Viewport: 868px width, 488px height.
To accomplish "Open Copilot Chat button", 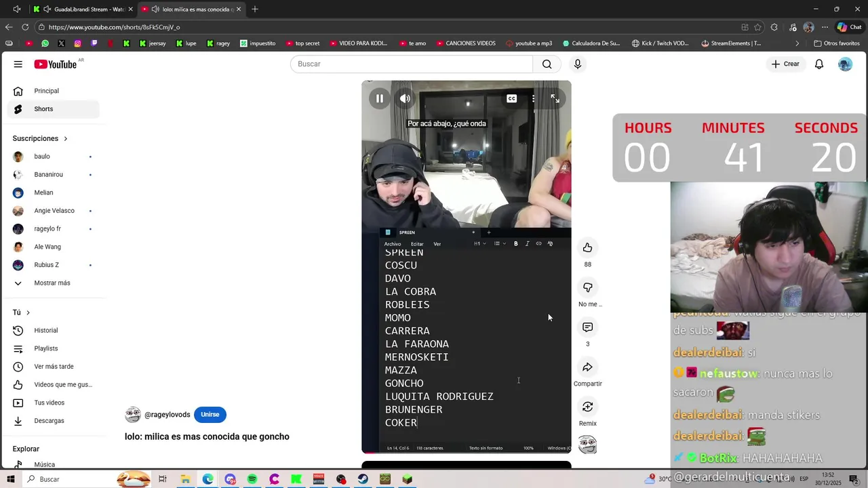I will tap(849, 27).
